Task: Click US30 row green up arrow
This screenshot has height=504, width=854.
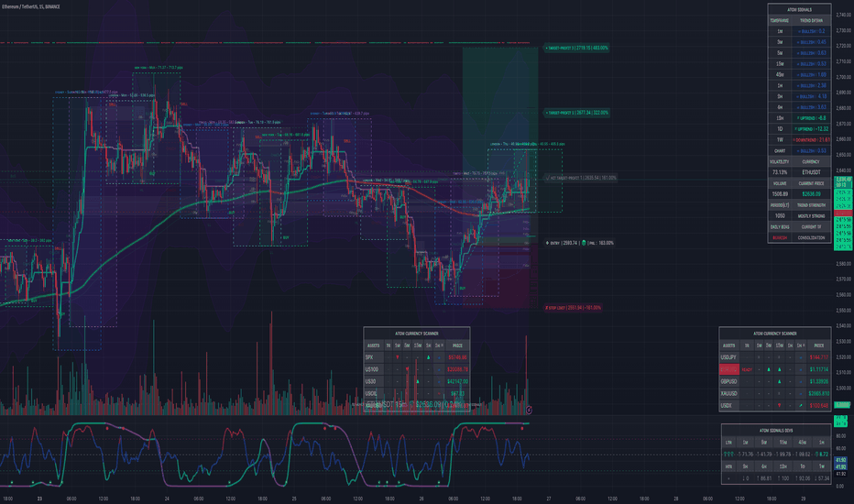Action: tap(418, 381)
